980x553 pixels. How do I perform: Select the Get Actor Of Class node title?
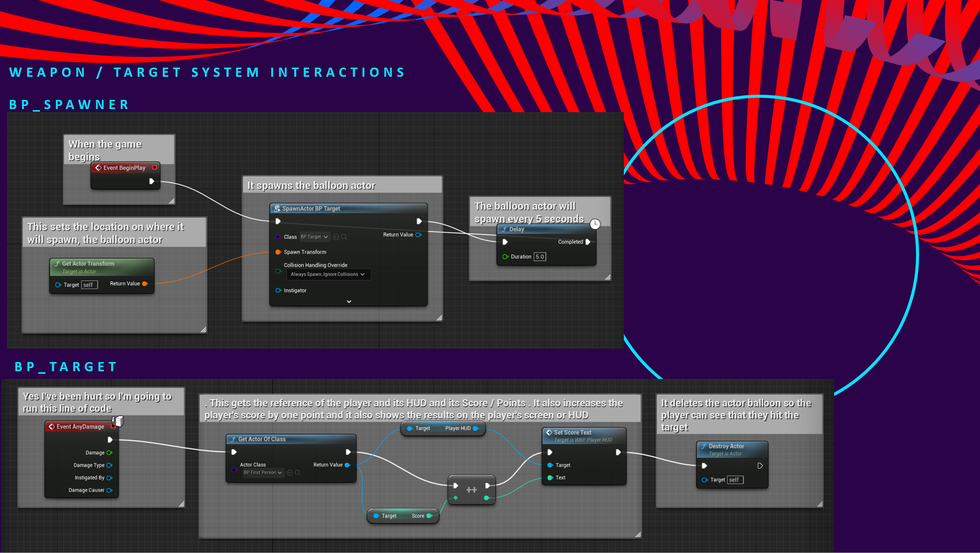262,439
